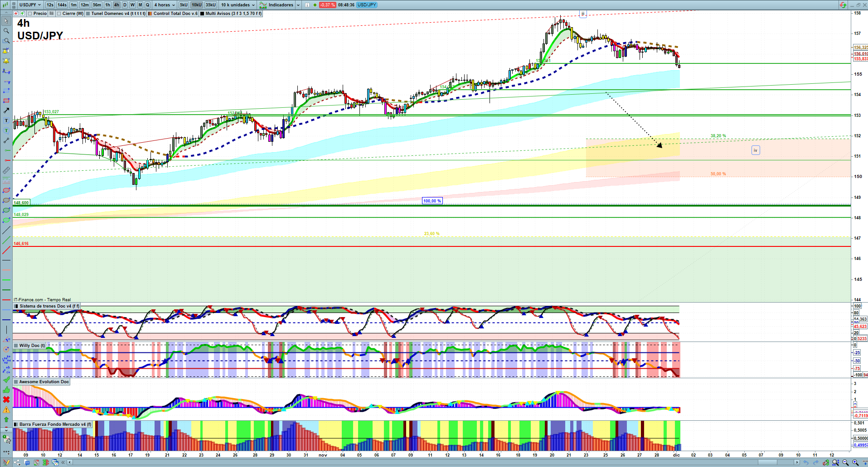Open chart settings wrench icon

(826, 462)
